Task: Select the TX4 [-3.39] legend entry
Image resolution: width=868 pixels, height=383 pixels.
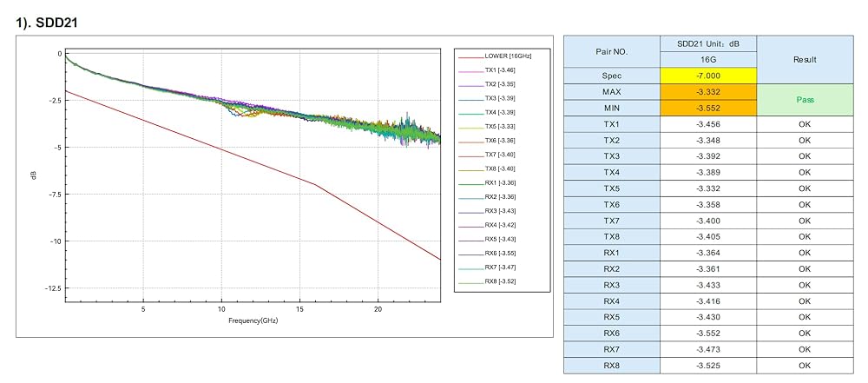Action: coord(486,113)
